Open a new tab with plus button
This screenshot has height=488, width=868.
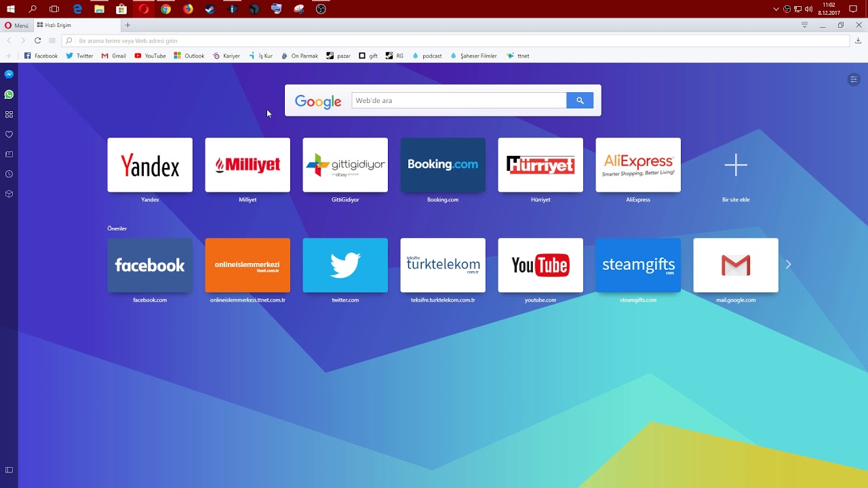pyautogui.click(x=127, y=25)
